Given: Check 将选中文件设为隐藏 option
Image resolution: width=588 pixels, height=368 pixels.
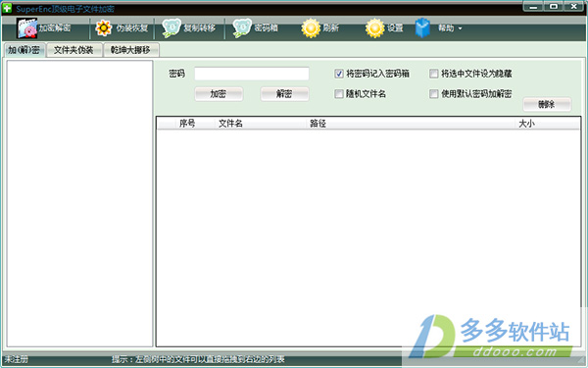Looking at the screenshot, I should (x=433, y=74).
